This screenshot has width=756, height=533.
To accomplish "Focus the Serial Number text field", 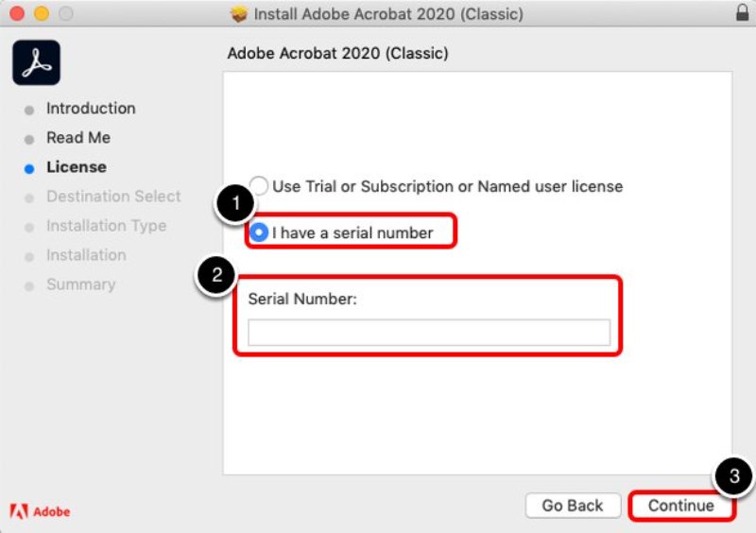I will point(429,333).
